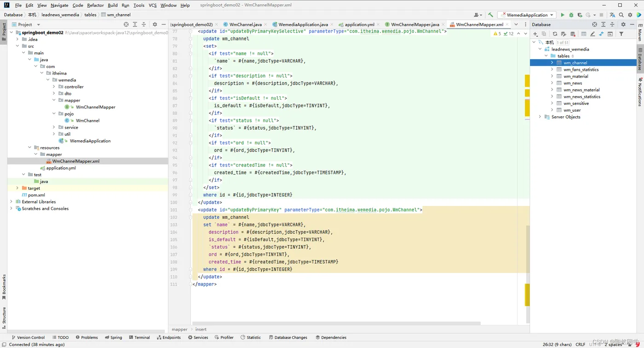Toggle the Maven side tool window

[x=639, y=33]
